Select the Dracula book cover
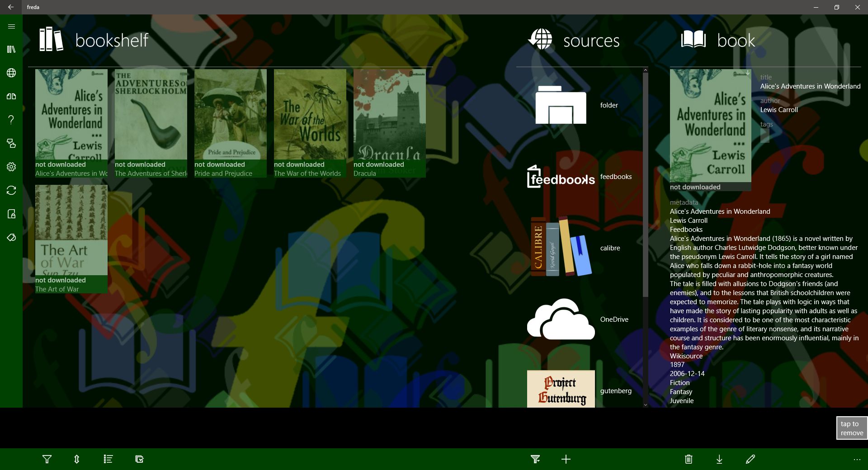Screen dimensions: 868x470 click(390, 123)
